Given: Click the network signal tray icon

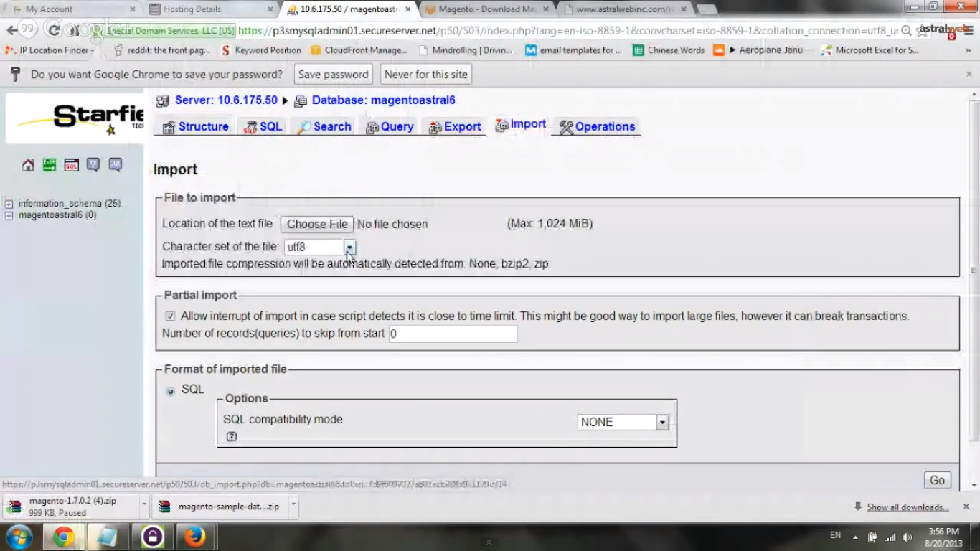Looking at the screenshot, I should click(890, 537).
